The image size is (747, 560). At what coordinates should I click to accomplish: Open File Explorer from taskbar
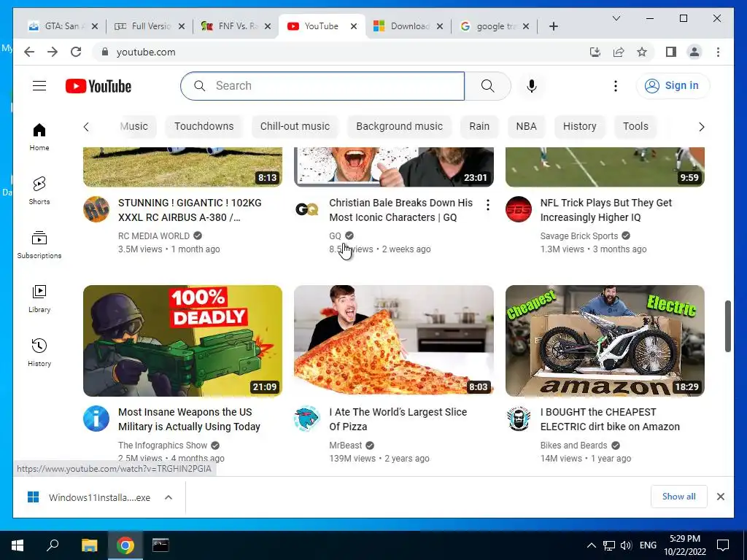89,545
